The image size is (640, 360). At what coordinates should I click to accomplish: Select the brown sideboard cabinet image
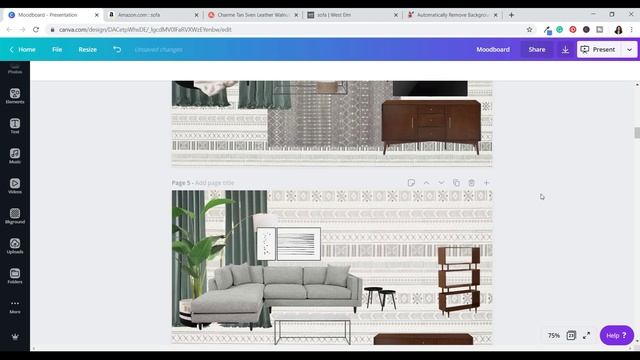coord(431,127)
